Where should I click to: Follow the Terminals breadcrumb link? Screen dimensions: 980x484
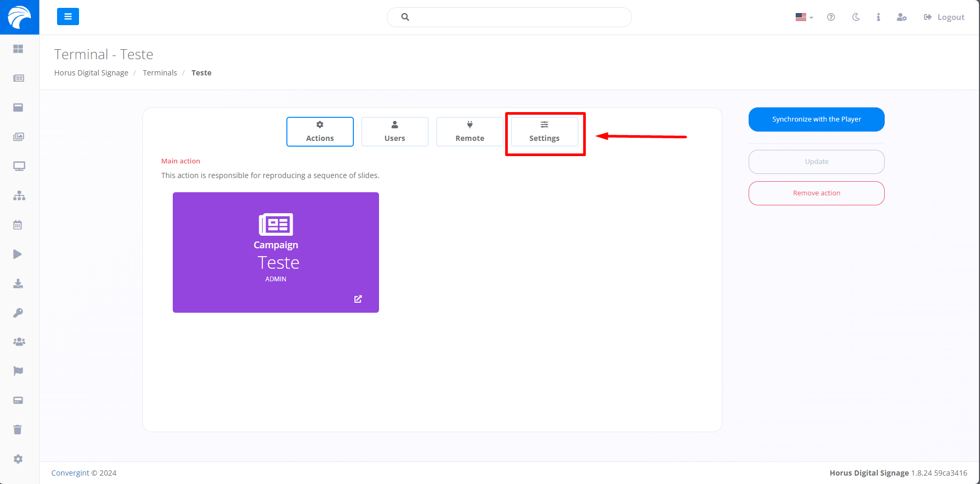pyautogui.click(x=160, y=73)
